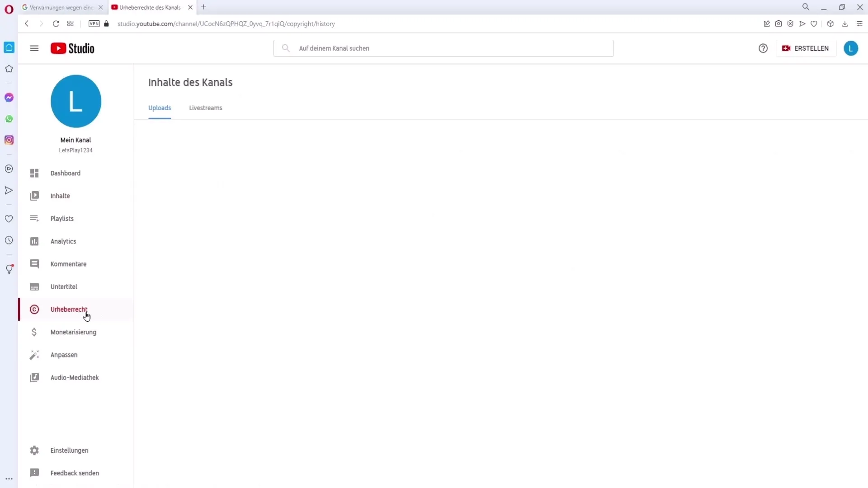Open Inhalte section in sidebar
The image size is (868, 488).
[x=60, y=196]
